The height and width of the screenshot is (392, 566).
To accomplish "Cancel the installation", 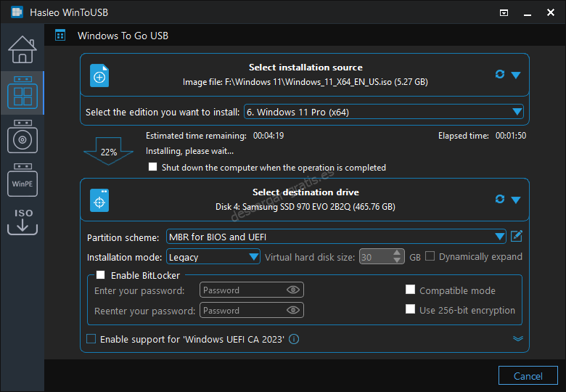I will 528,376.
